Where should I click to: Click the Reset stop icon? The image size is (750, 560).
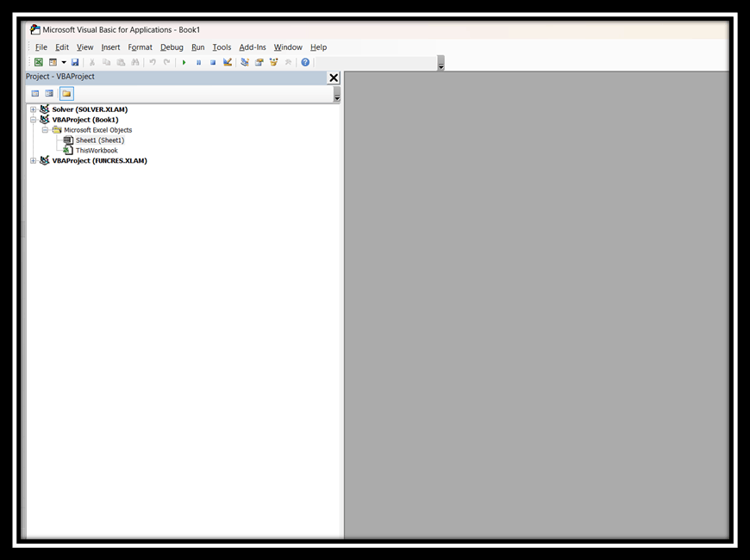tap(213, 62)
